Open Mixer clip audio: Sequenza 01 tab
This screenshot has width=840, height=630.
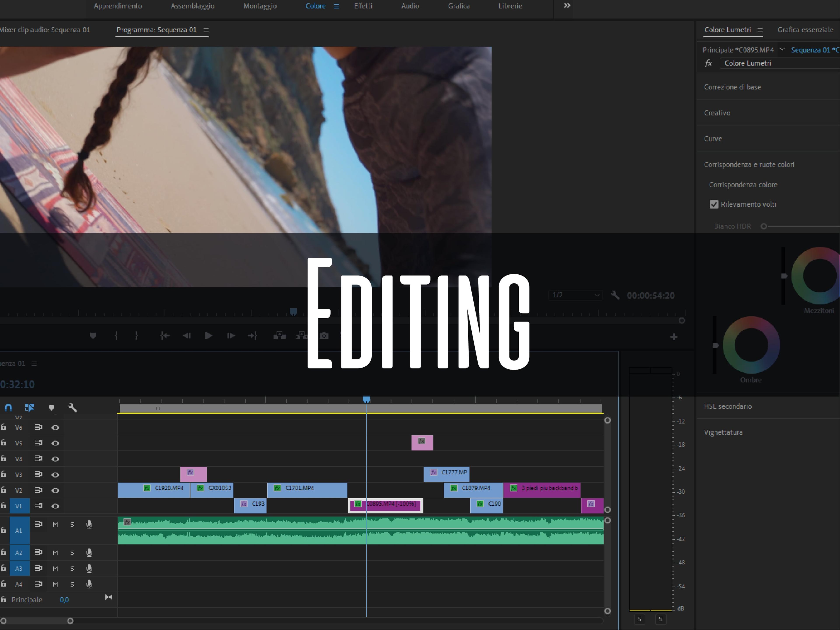tap(45, 30)
